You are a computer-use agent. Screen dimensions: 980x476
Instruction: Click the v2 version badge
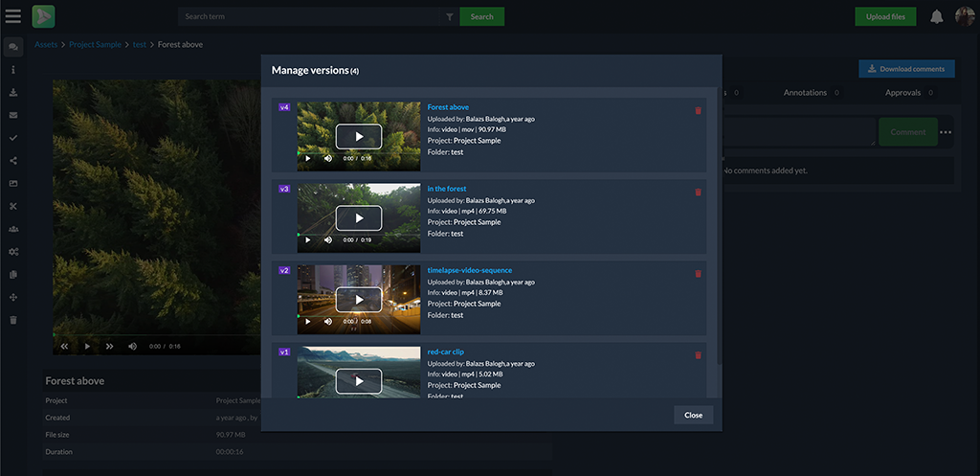[284, 270]
